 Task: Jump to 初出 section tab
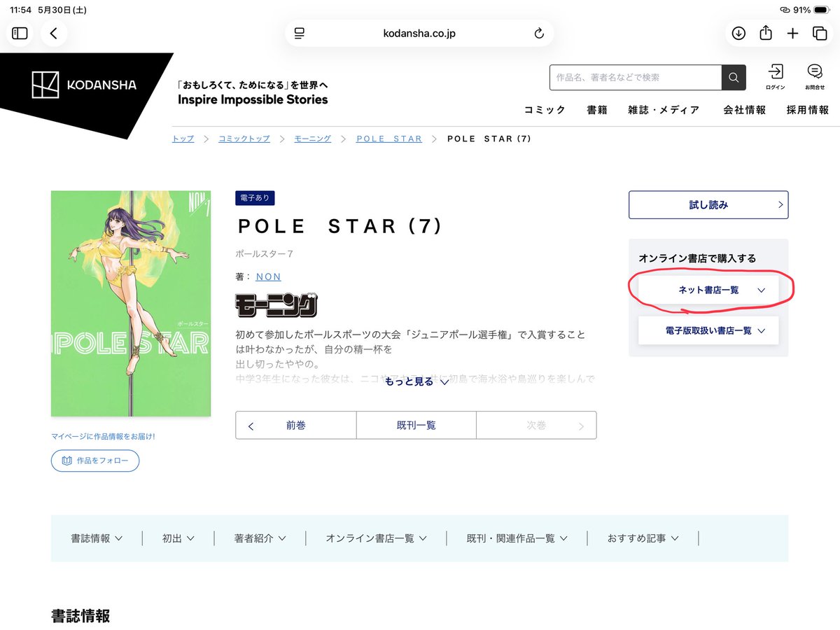[x=178, y=538]
